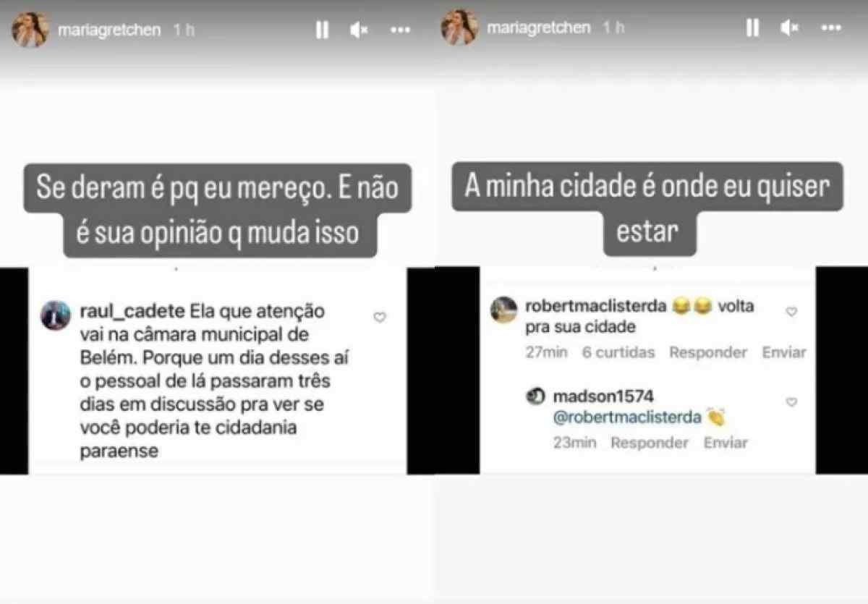Open madson1574's avatar
This screenshot has width=868, height=604.
tap(536, 396)
